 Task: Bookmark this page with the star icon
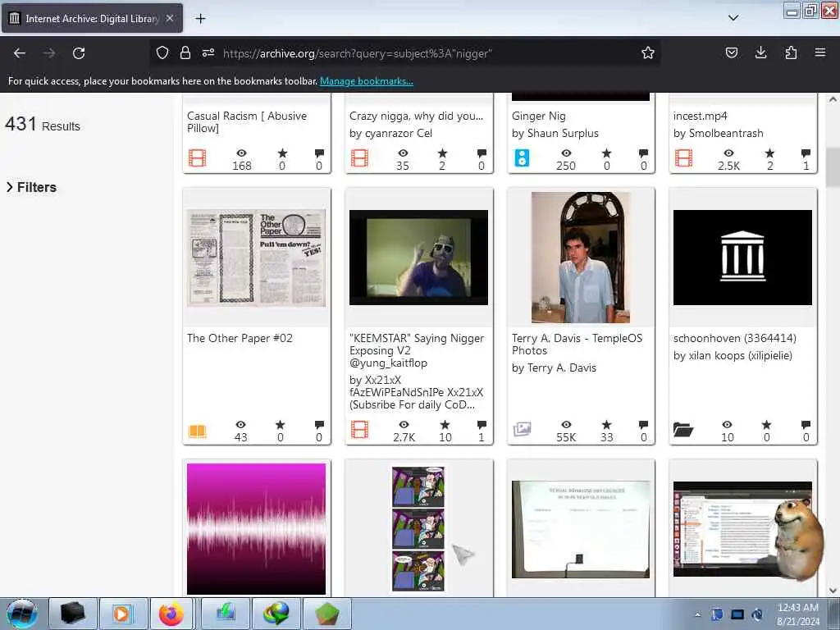coord(648,52)
